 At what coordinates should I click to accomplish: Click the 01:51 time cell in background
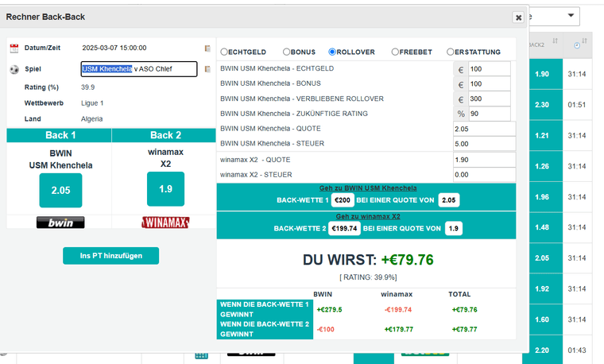(577, 105)
